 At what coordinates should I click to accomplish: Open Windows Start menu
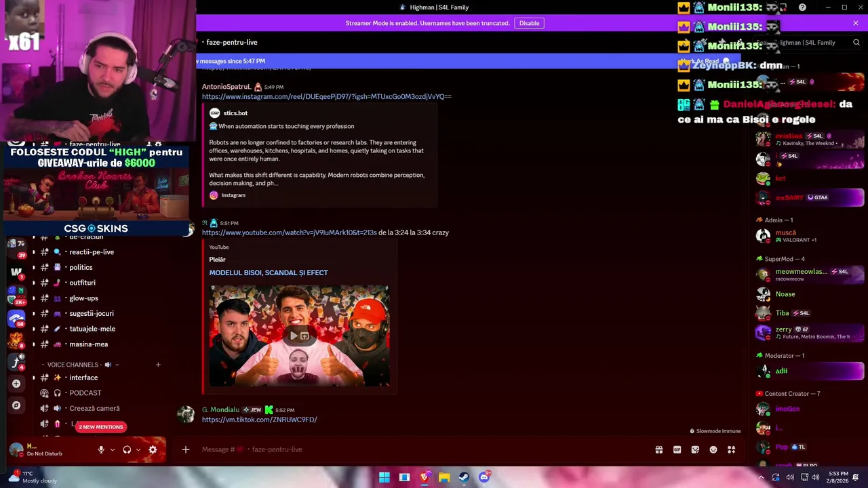tap(384, 477)
